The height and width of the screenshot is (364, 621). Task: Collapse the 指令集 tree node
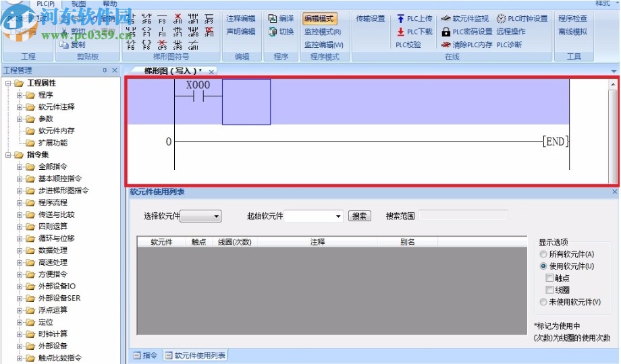8,155
